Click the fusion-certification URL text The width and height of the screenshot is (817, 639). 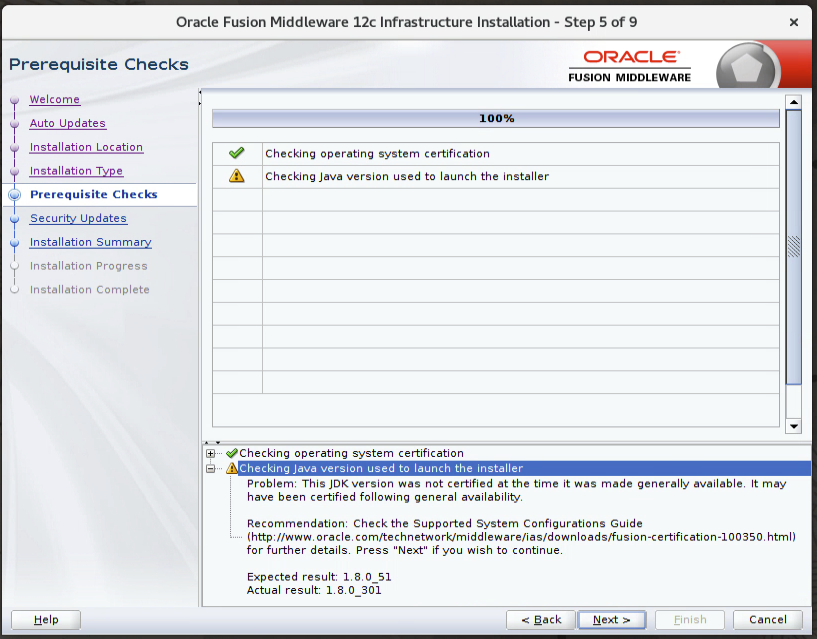521,537
